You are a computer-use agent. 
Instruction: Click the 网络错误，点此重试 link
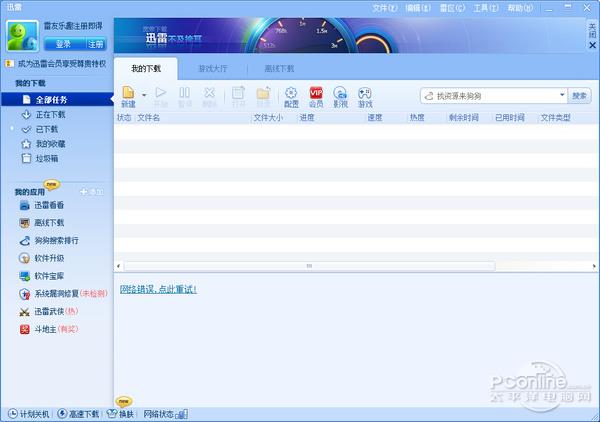[158, 289]
